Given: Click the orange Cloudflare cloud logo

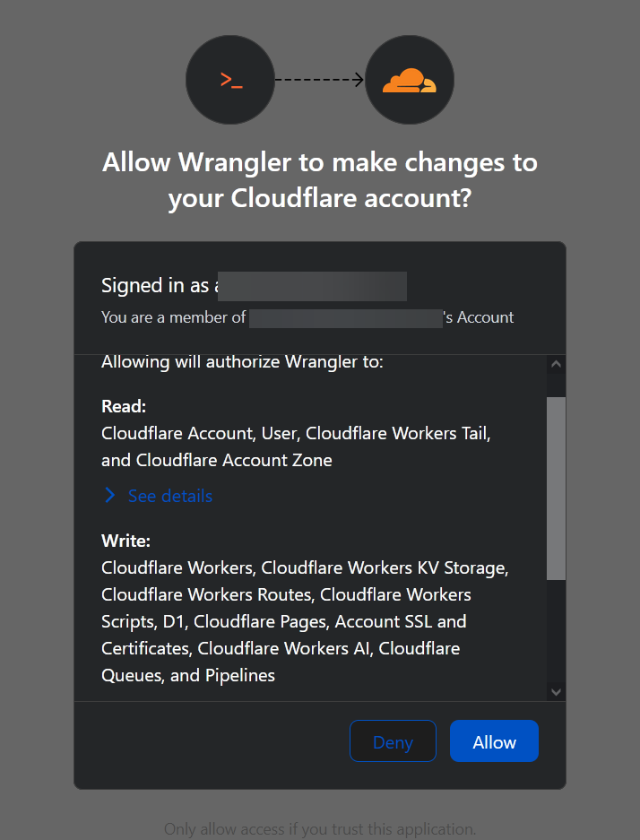Looking at the screenshot, I should coord(410,80).
